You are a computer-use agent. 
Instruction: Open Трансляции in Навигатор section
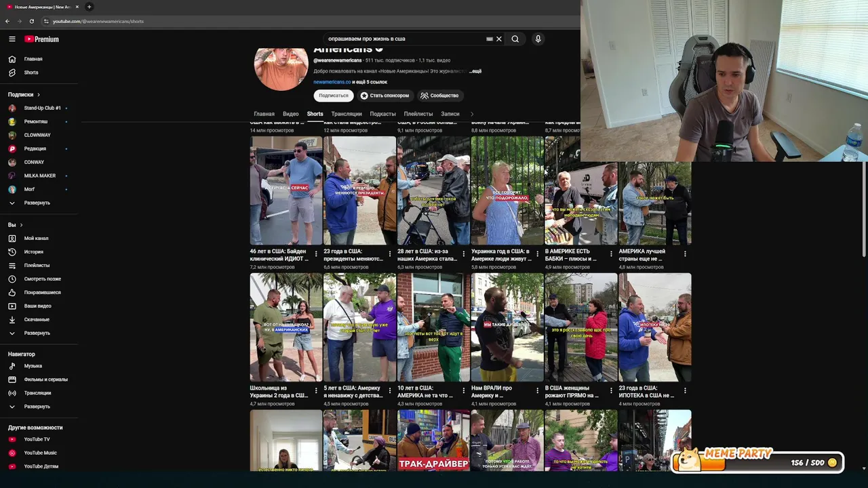click(37, 393)
